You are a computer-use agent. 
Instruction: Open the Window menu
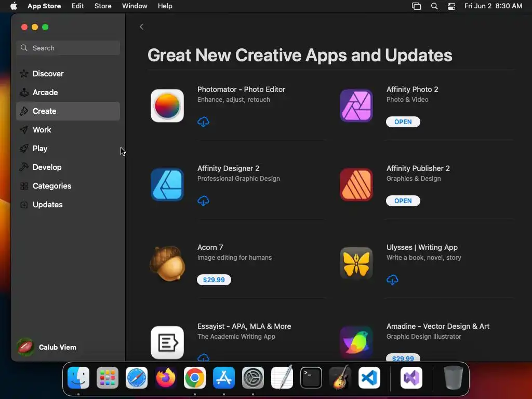point(135,6)
